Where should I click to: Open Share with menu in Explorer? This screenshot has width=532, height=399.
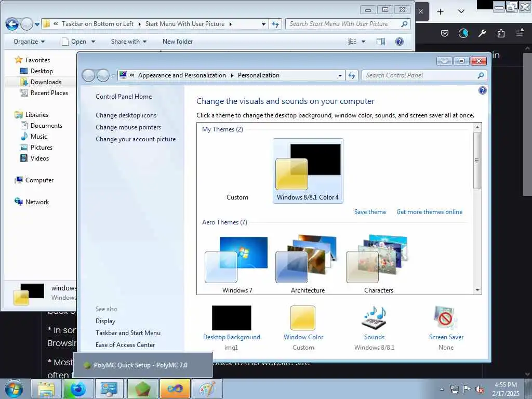[129, 42]
